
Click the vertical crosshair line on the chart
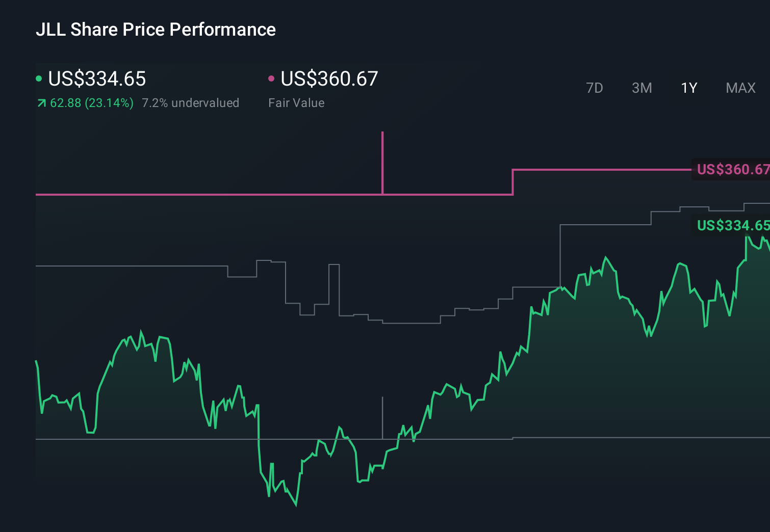(x=383, y=418)
